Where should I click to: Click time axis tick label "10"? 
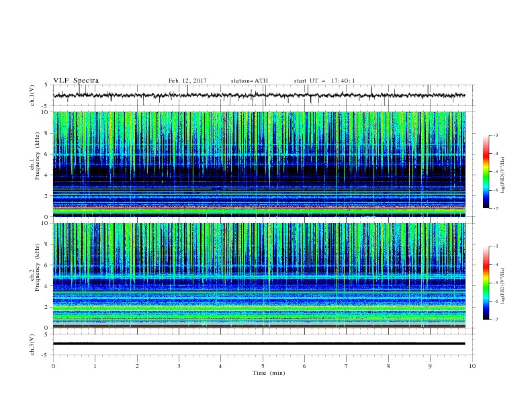point(472,366)
